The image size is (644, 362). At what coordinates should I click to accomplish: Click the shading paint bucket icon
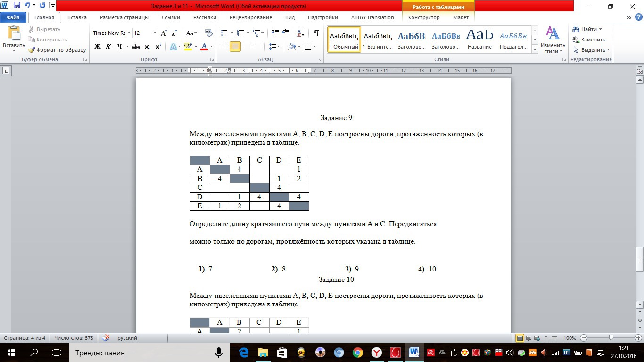click(292, 47)
